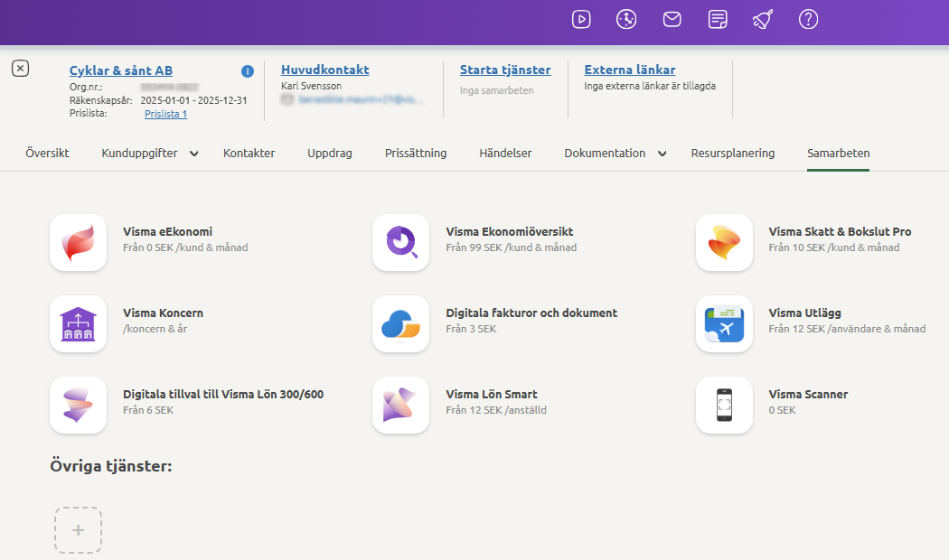Click the fiscal year 2025-01-01 - 2025-12-31 value

(193, 100)
